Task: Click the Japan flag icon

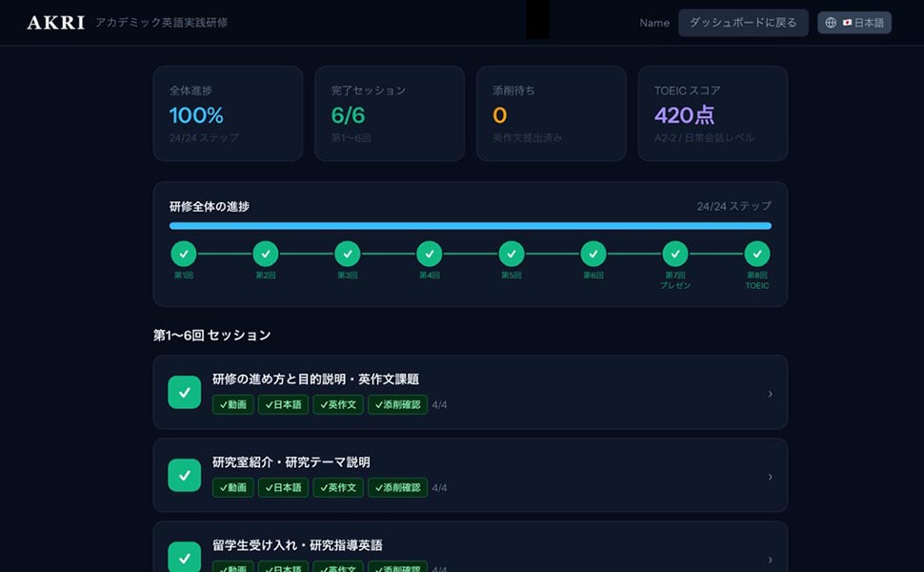Action: (847, 23)
